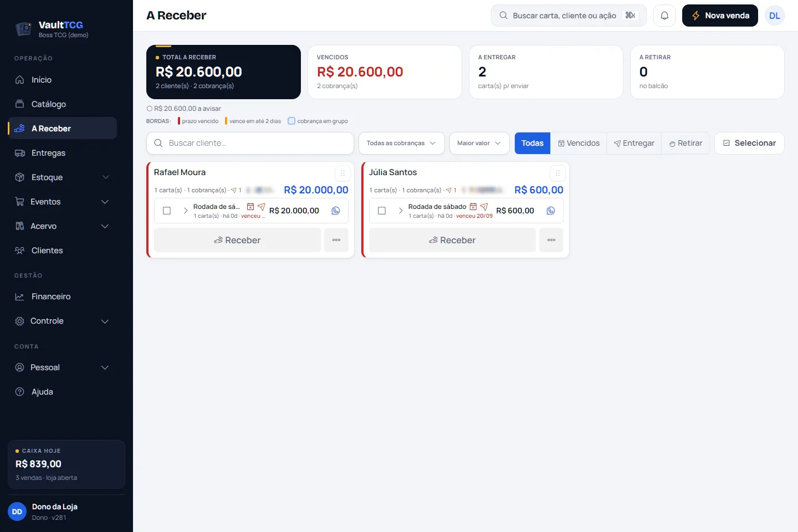Viewport: 798px width, 532px height.
Task: Open the Financeiro section
Action: coord(62,296)
